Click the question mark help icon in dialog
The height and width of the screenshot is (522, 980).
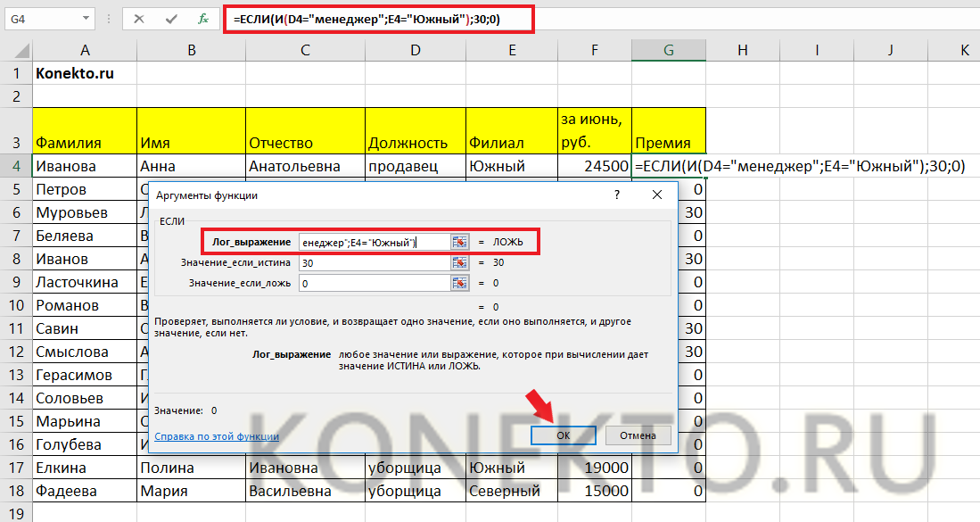click(616, 195)
